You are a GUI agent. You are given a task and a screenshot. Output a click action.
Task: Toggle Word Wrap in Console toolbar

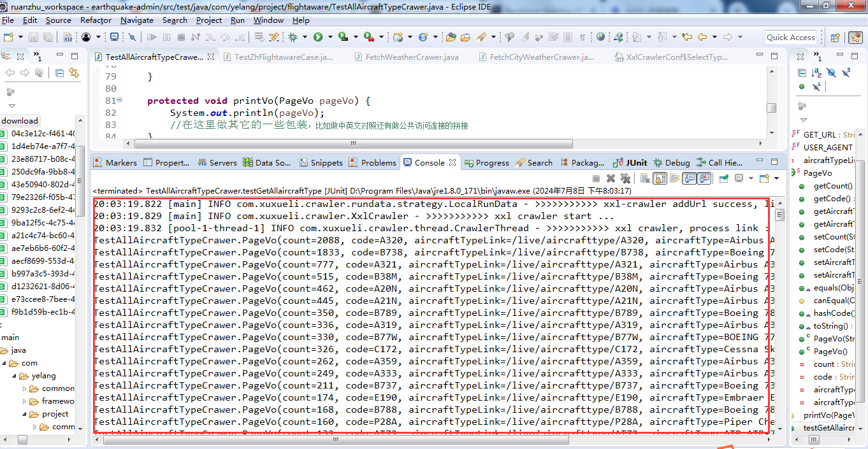click(x=675, y=178)
